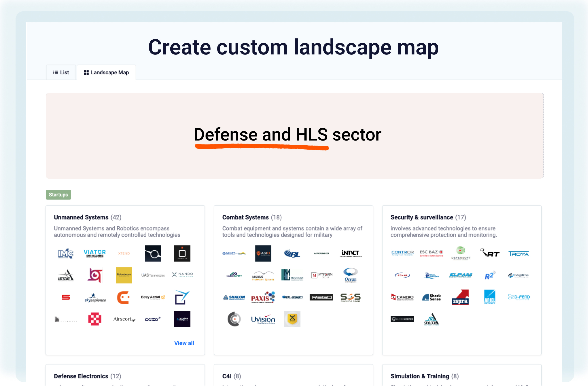The image size is (588, 388).
Task: Click the NANDO logo
Action: click(182, 275)
